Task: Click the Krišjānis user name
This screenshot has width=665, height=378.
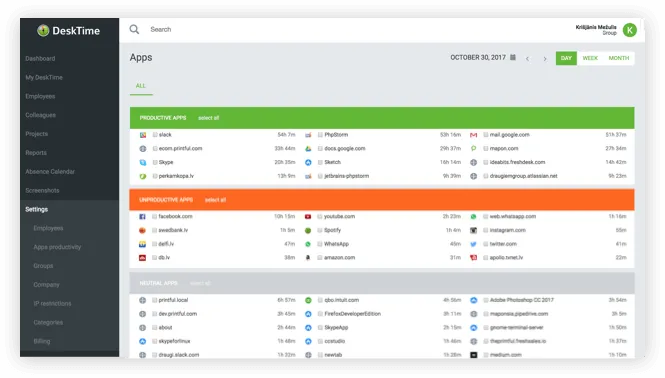Action: click(596, 27)
